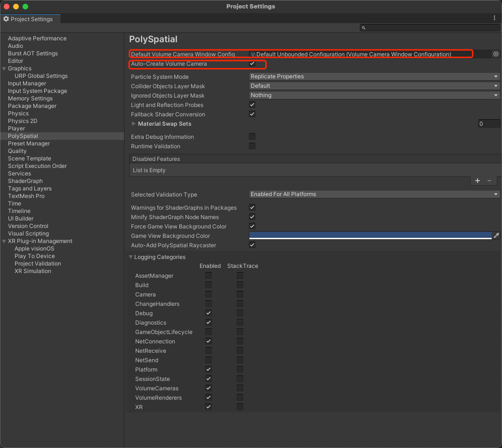The height and width of the screenshot is (448, 502).
Task: Click the Material Swap Sets count field
Action: click(x=489, y=124)
